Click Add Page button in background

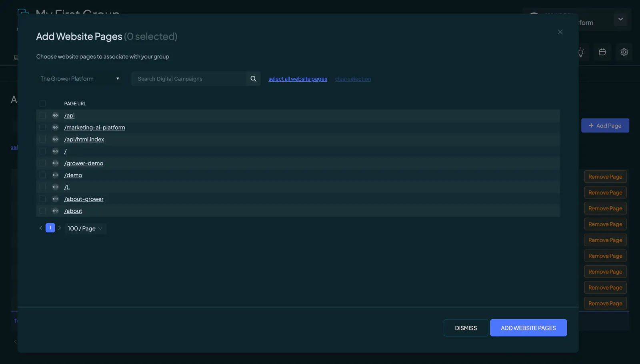click(x=605, y=126)
